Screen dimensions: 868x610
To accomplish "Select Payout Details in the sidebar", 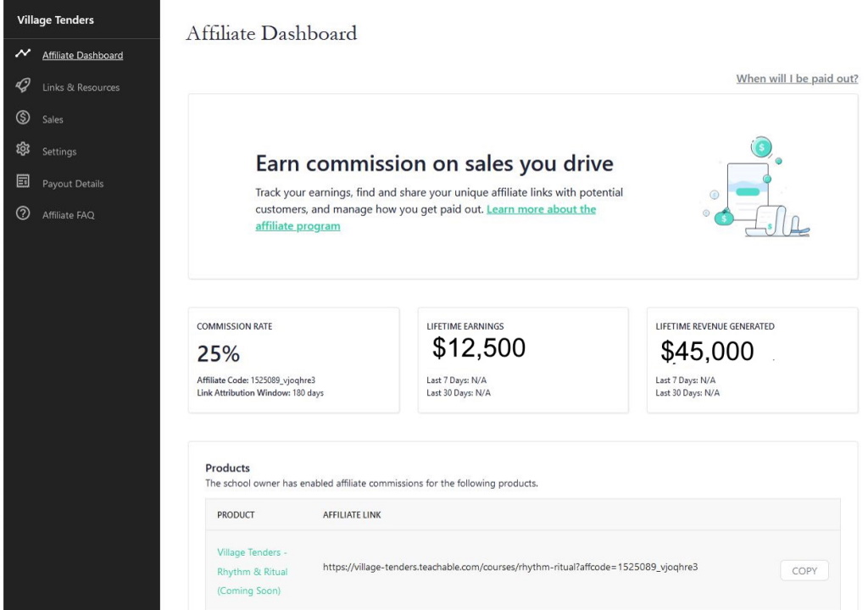I will pyautogui.click(x=73, y=184).
